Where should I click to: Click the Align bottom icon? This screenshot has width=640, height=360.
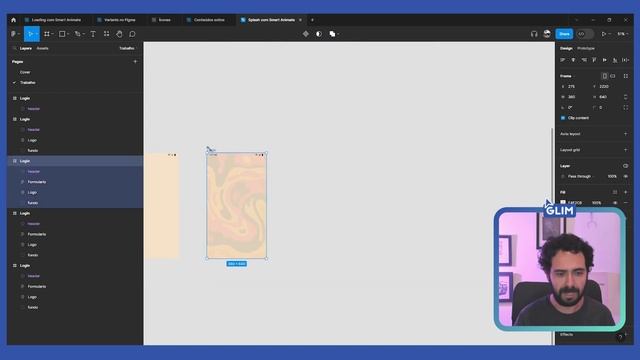615,60
